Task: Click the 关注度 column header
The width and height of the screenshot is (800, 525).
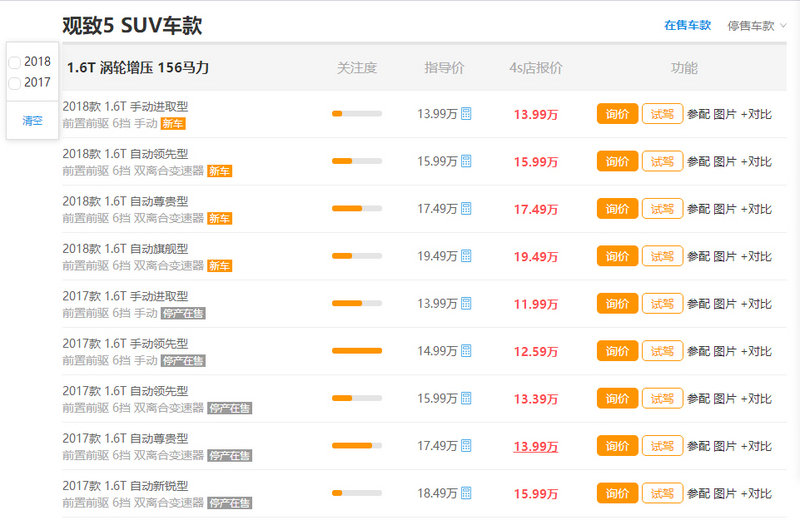Action: tap(357, 68)
